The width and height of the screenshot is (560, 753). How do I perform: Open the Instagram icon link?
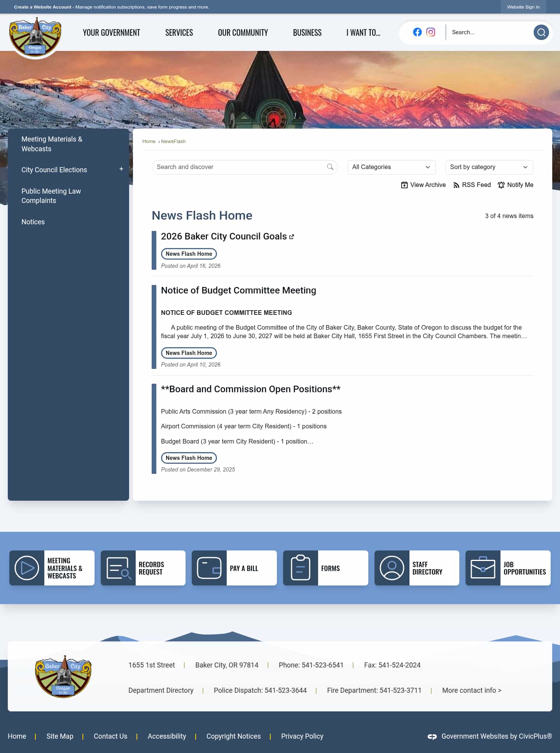click(430, 32)
